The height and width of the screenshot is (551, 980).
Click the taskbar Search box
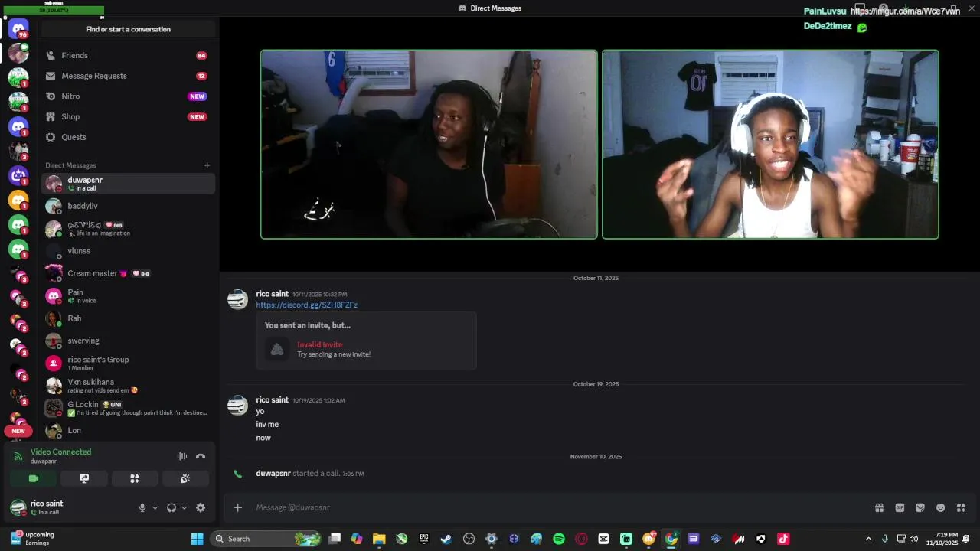[266, 539]
